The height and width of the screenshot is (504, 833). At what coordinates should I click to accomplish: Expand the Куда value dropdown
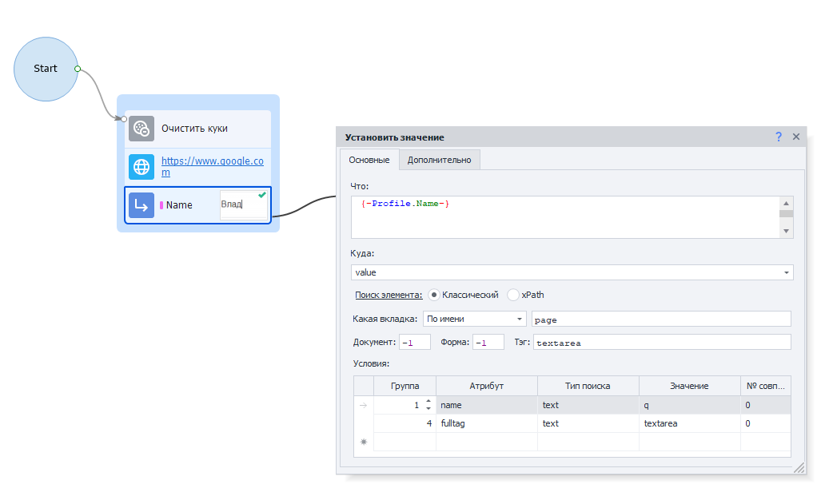pyautogui.click(x=787, y=273)
